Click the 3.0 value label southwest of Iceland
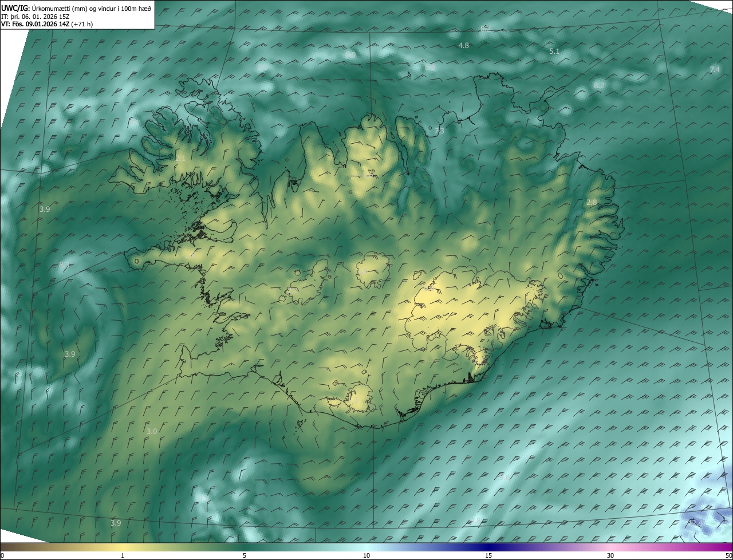 pyautogui.click(x=152, y=431)
